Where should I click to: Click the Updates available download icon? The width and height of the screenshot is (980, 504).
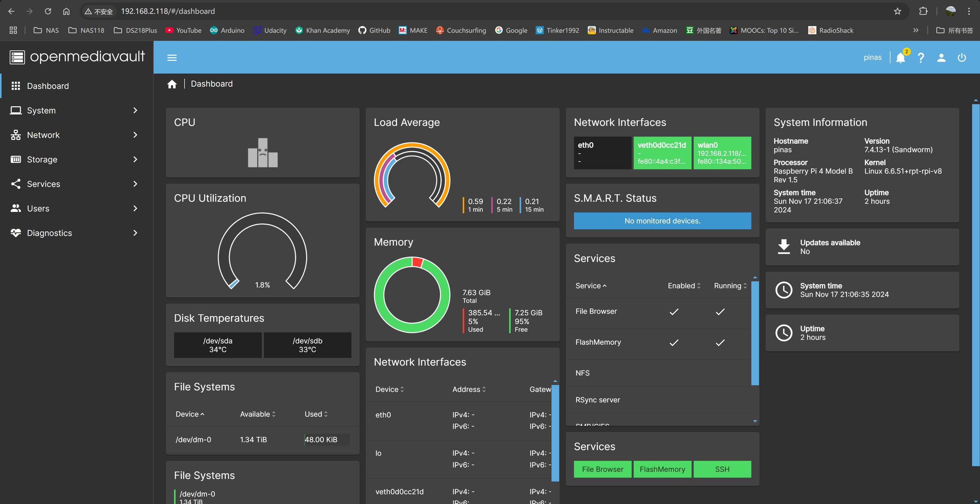[784, 247]
